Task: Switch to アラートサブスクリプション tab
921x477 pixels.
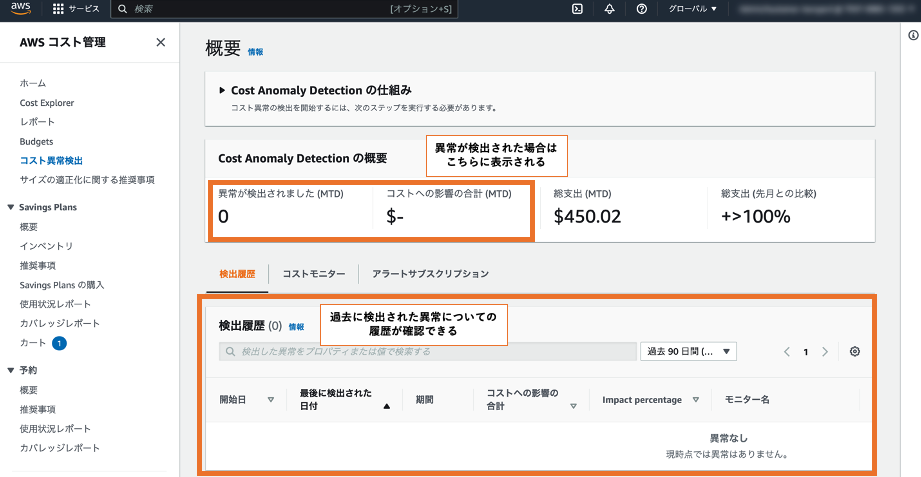Action: pyautogui.click(x=431, y=274)
